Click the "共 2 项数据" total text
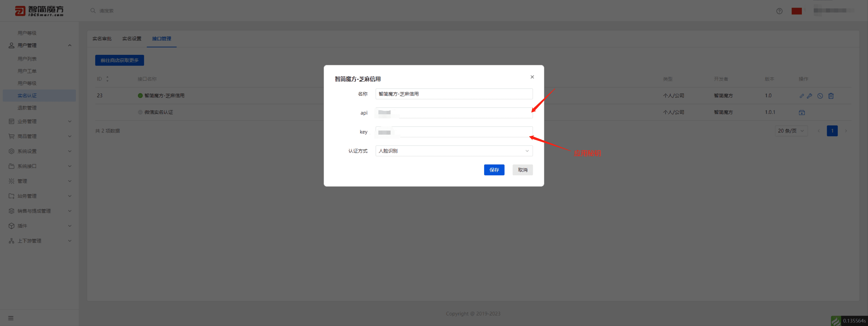This screenshot has height=326, width=868. pyautogui.click(x=107, y=131)
